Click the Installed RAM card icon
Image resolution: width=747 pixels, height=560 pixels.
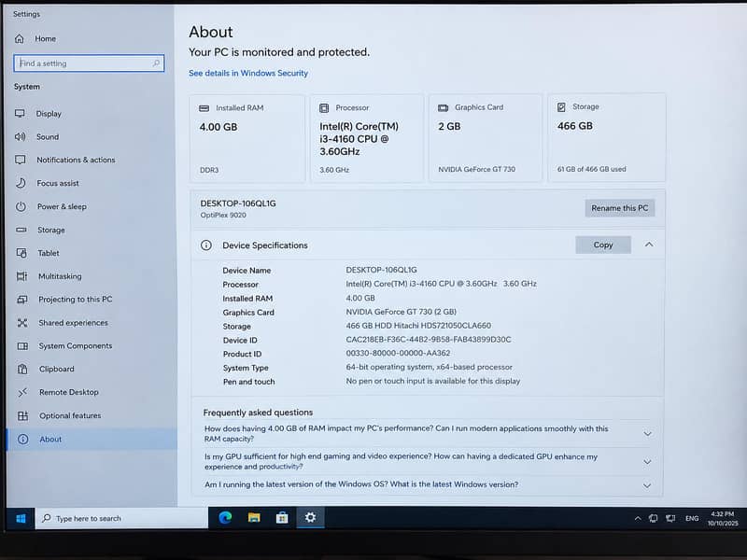pos(204,108)
